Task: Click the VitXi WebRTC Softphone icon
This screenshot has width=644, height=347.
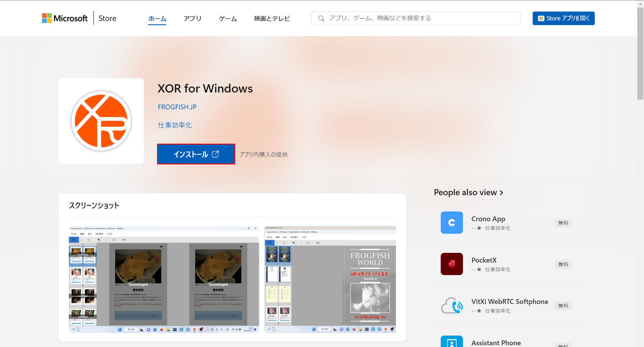Action: click(452, 305)
